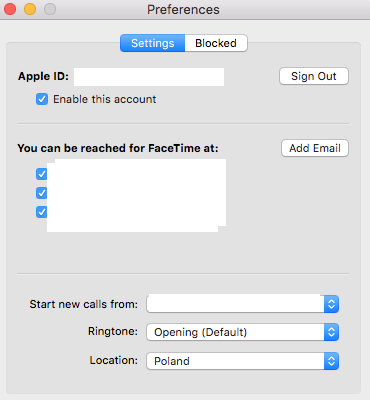
Task: Toggle the second FaceTime contact checkbox
Action: click(x=41, y=193)
